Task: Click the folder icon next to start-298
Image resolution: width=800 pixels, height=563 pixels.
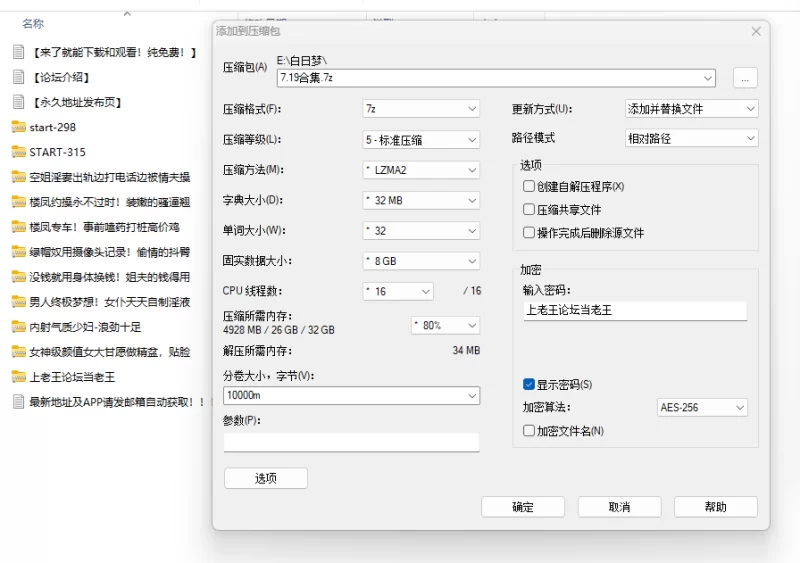Action: pyautogui.click(x=18, y=127)
